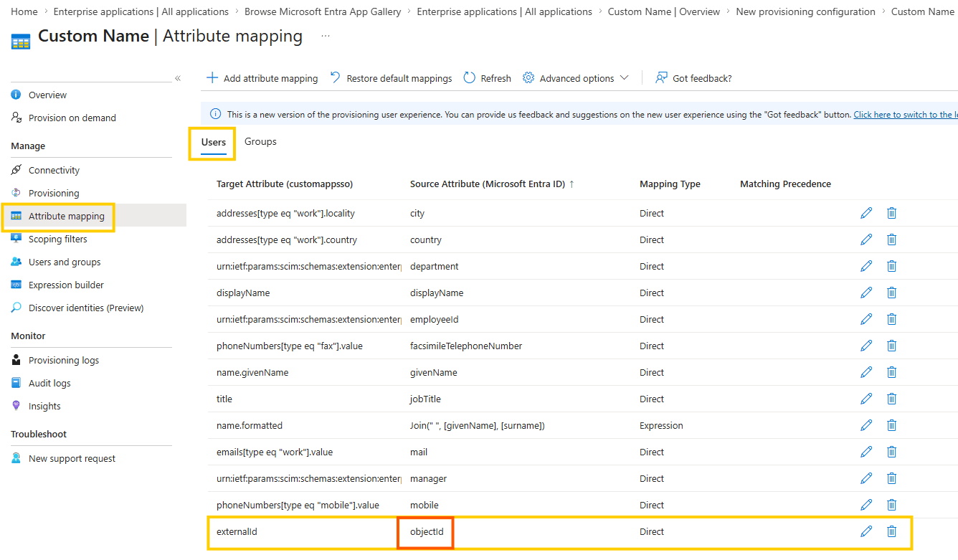Click the Got feedback? button
This screenshot has height=560, width=958.
click(x=694, y=78)
